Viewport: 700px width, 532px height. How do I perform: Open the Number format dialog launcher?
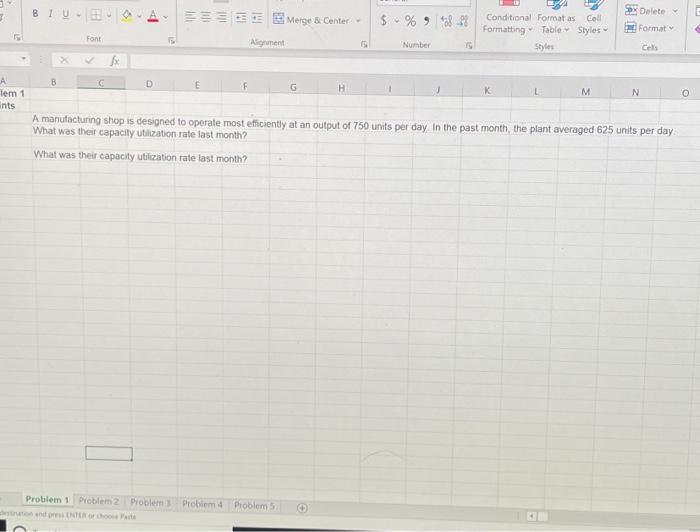469,46
